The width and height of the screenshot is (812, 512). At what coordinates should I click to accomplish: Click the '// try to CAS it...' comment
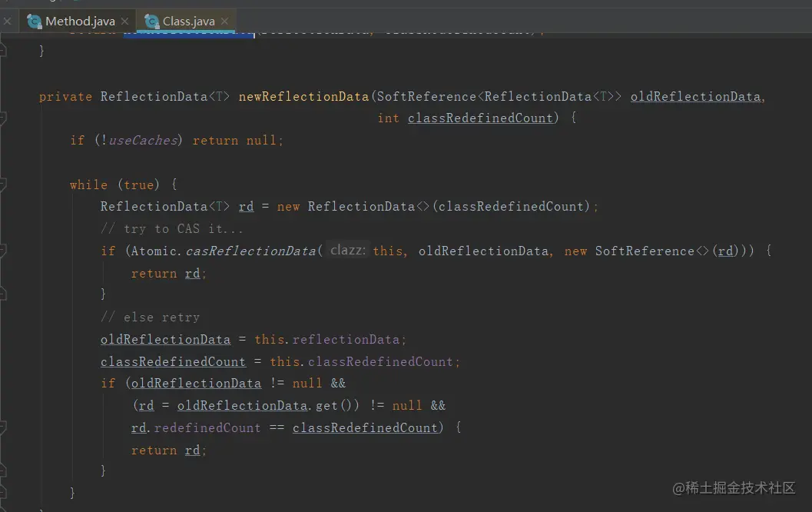click(171, 228)
